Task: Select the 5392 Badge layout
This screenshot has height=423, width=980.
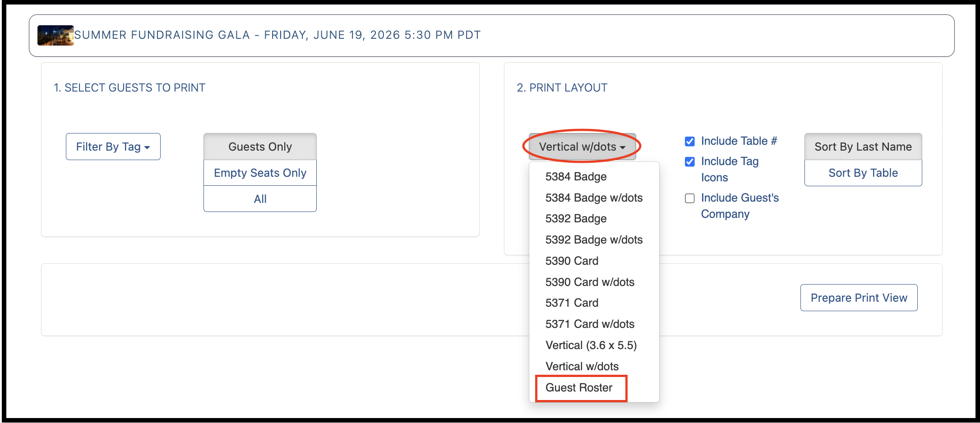Action: coord(594,218)
